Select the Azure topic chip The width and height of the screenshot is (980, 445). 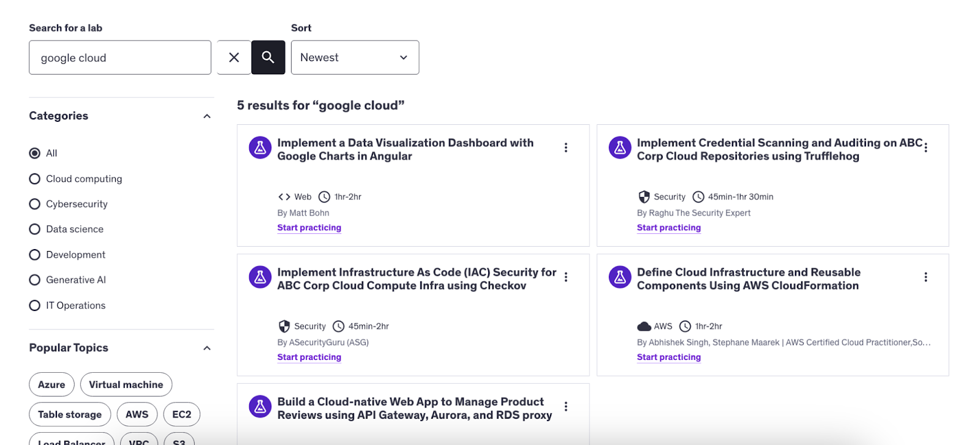click(x=51, y=384)
